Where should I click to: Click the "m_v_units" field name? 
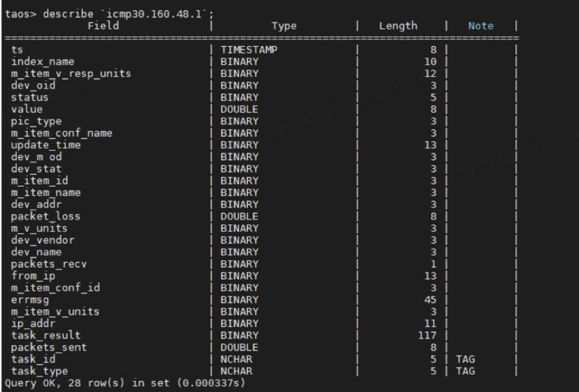click(x=39, y=229)
